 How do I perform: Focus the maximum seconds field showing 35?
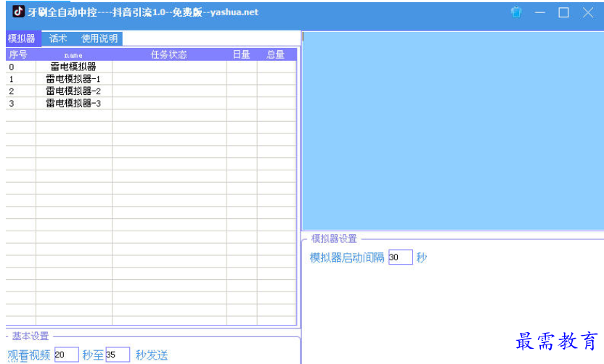[118, 355]
